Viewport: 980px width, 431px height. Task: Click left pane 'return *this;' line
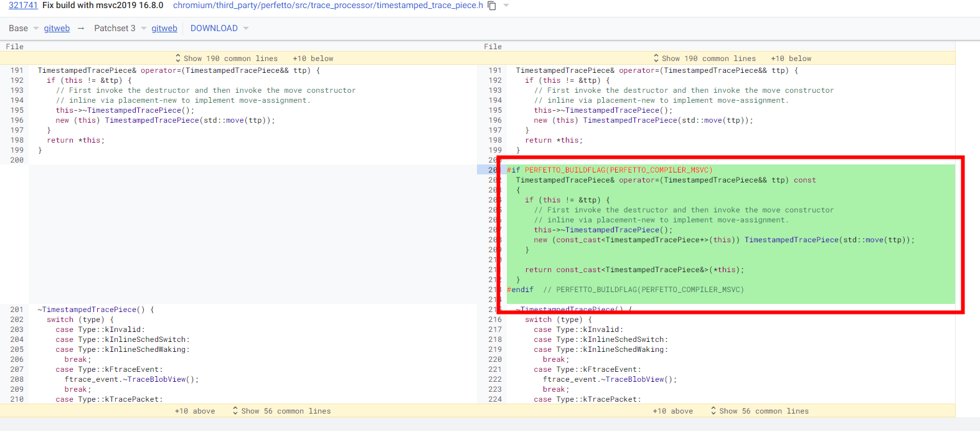(x=76, y=140)
